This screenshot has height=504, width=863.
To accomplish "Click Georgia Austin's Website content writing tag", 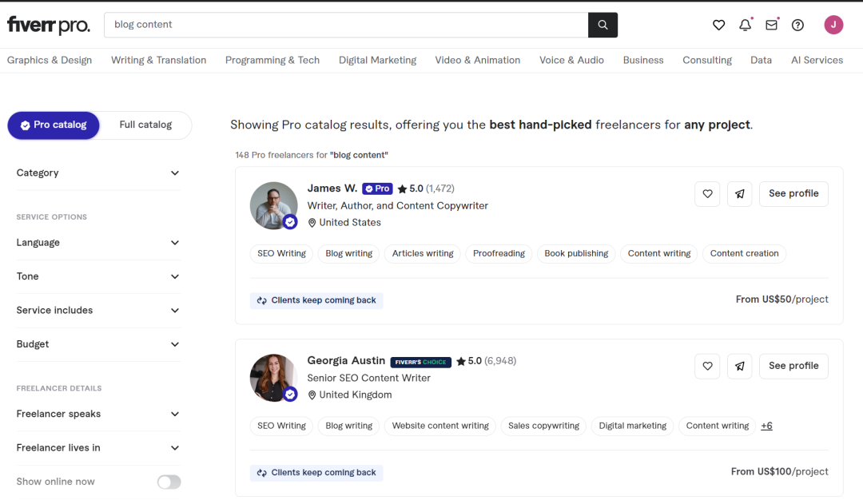I will point(440,426).
